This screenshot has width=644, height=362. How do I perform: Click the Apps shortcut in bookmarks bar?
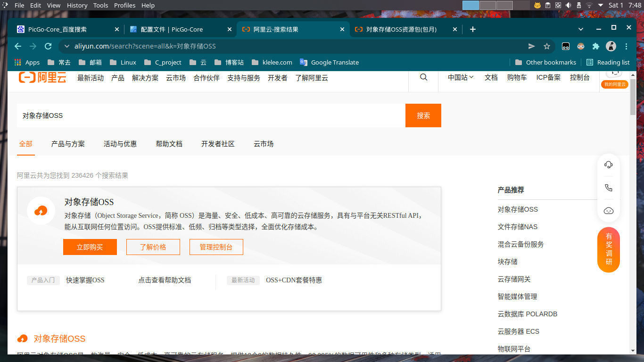point(27,62)
